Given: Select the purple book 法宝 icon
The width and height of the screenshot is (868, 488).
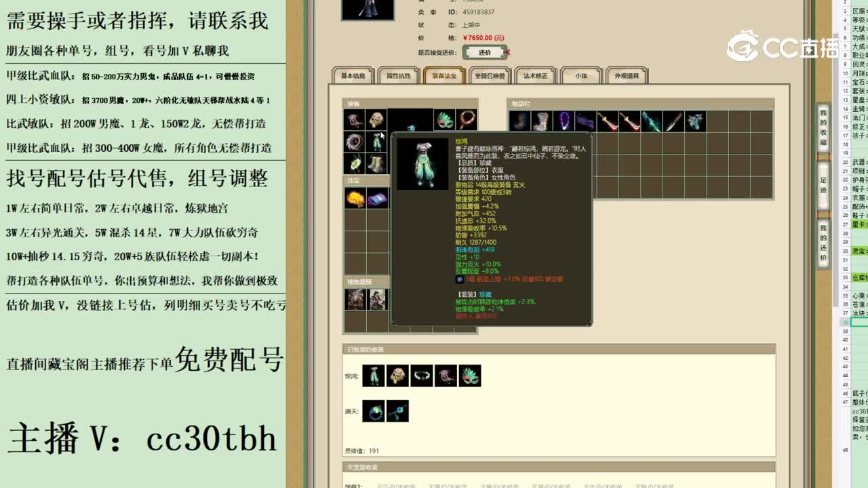Looking at the screenshot, I should [378, 199].
